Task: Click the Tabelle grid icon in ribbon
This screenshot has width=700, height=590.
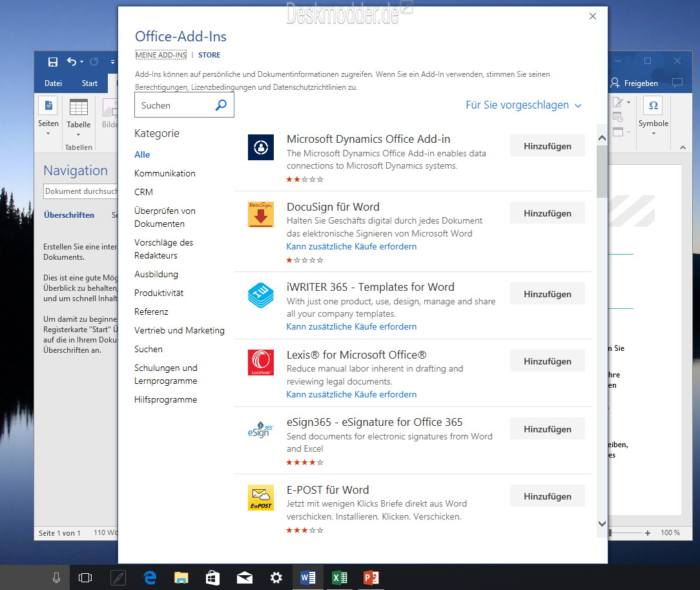Action: (x=78, y=107)
